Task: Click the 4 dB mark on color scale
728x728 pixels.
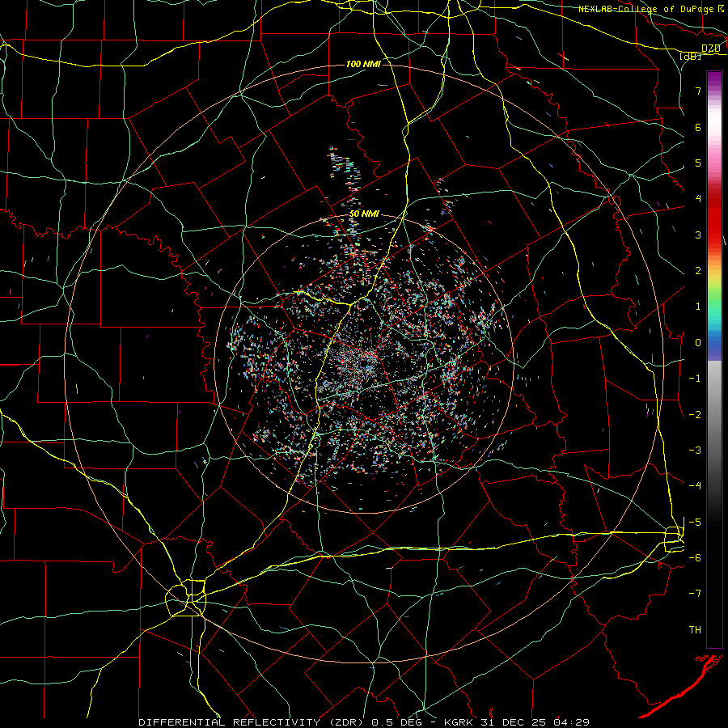Action: click(698, 199)
